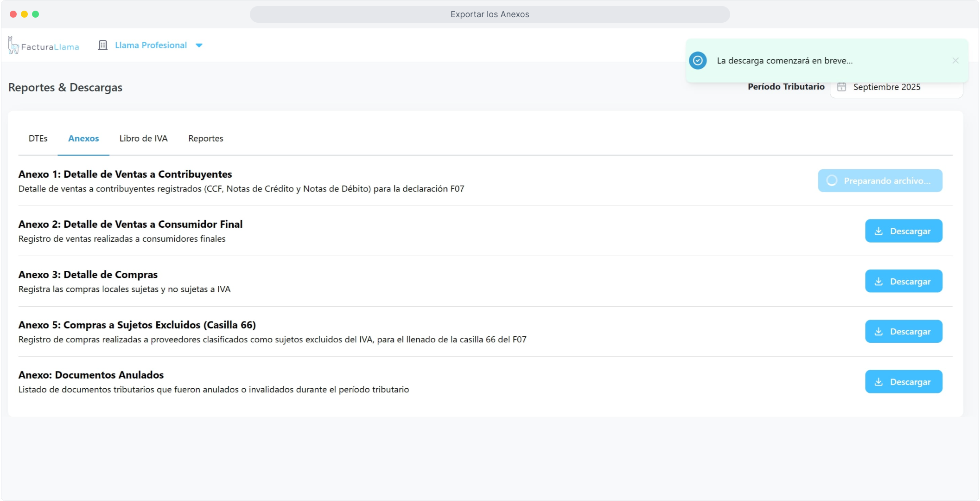Select the Anexos tab
The image size is (980, 501).
coord(83,139)
